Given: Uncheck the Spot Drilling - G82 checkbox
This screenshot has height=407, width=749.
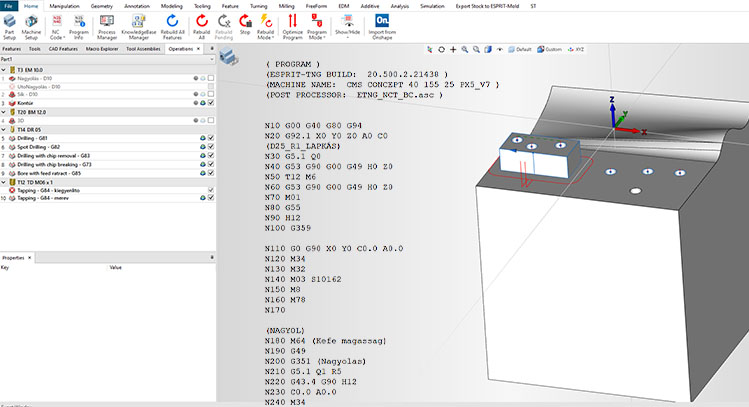Looking at the screenshot, I should [211, 147].
